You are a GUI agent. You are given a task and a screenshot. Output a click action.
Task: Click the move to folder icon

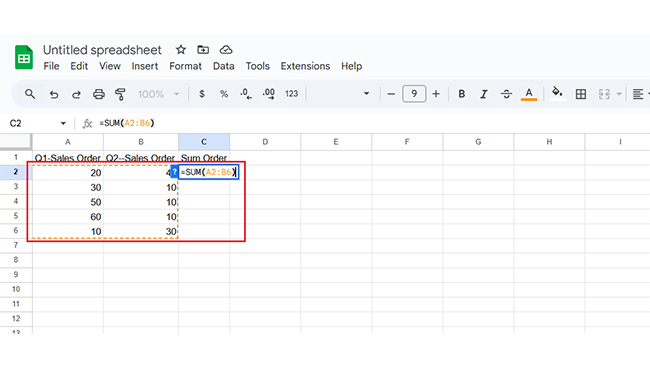pyautogui.click(x=203, y=50)
